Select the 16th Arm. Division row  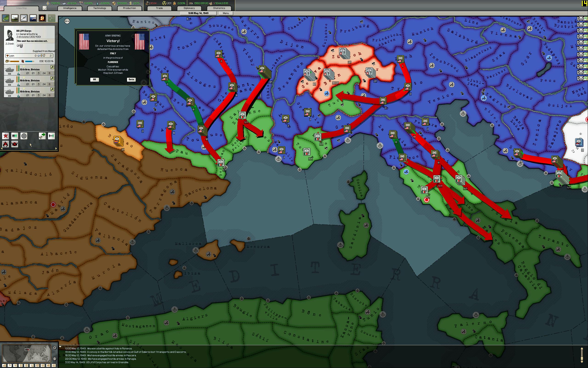click(29, 81)
